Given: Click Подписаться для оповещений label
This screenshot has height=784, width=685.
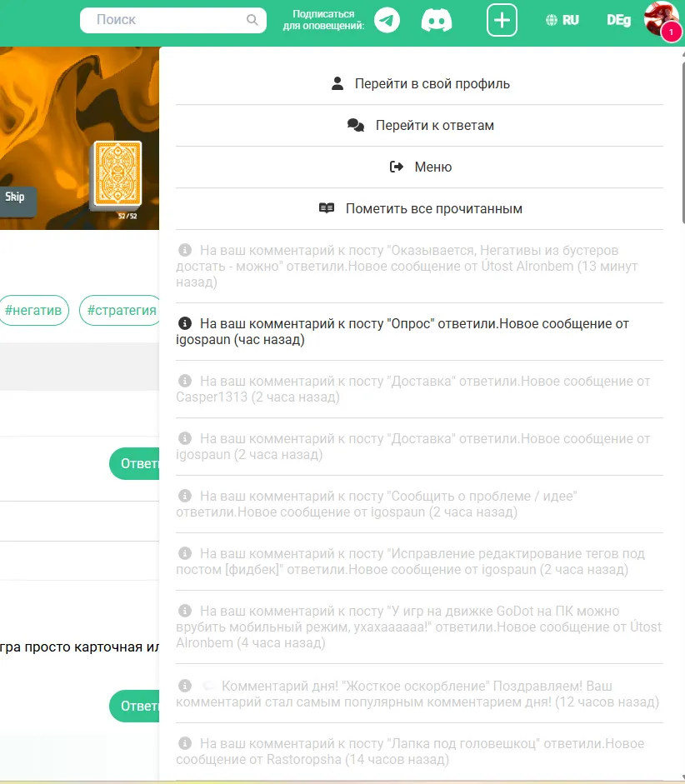Looking at the screenshot, I should (323, 20).
